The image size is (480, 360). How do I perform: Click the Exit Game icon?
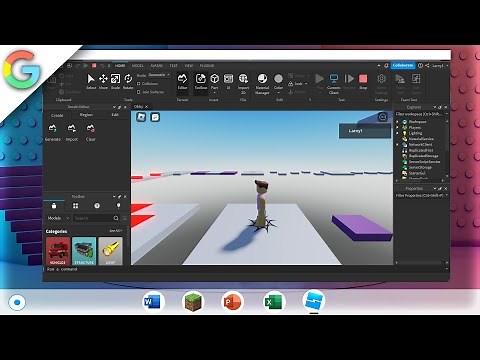click(x=416, y=79)
